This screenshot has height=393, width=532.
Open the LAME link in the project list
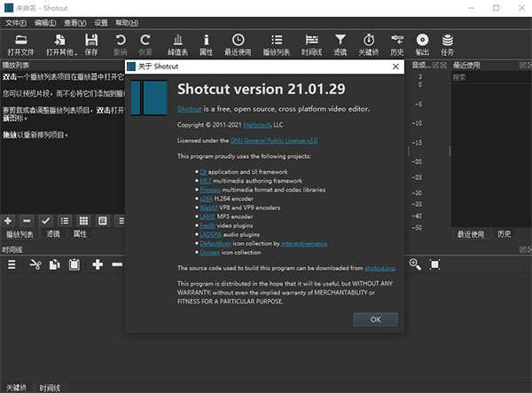[207, 216]
